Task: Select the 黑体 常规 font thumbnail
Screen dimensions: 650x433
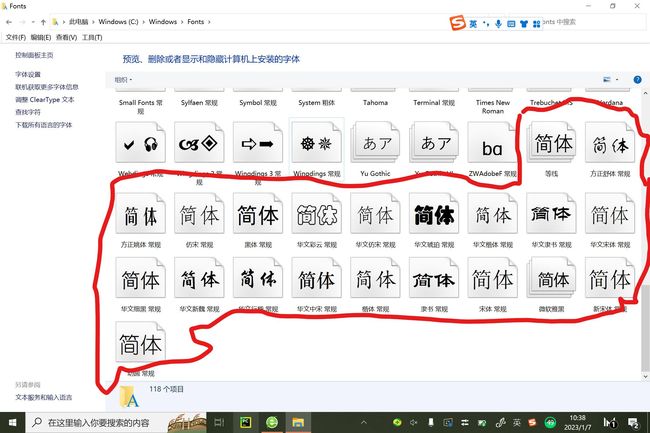Action: [258, 213]
